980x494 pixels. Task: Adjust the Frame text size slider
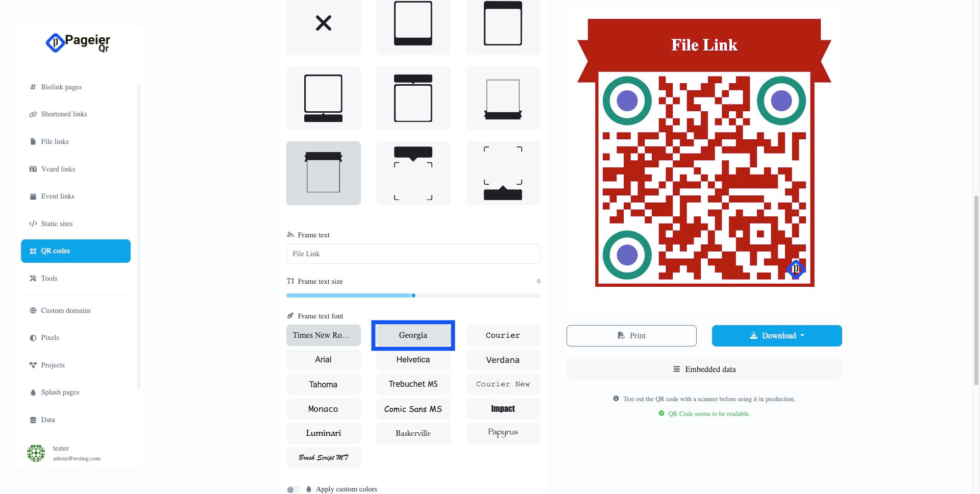tap(413, 295)
